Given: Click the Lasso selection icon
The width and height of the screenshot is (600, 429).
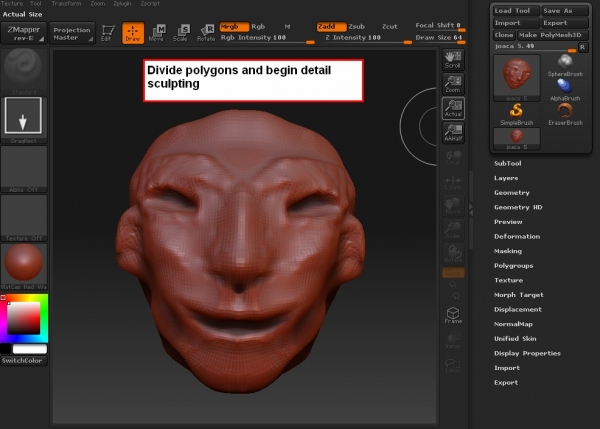Looking at the screenshot, I should point(453,365).
